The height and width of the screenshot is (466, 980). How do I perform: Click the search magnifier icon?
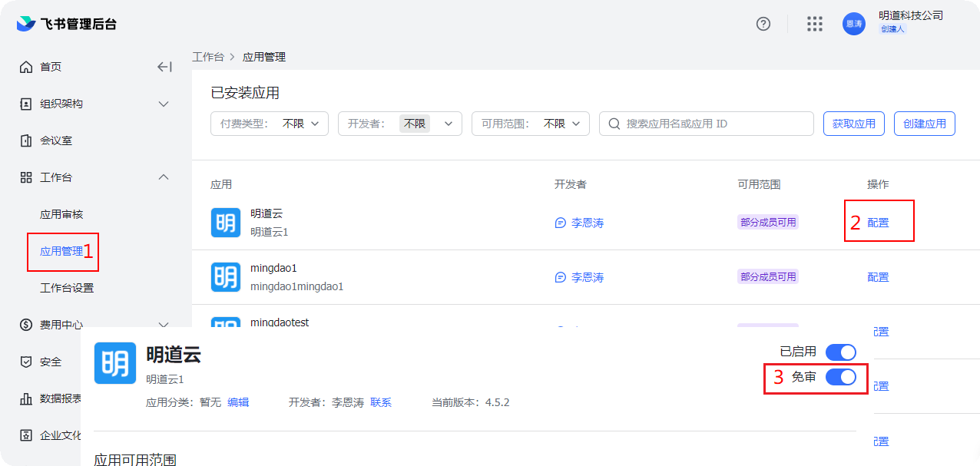pyautogui.click(x=614, y=124)
